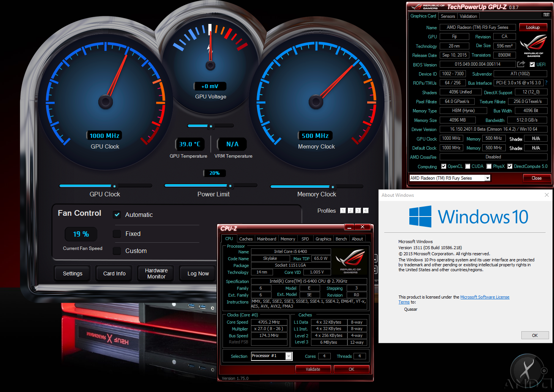Click the 1000 MHz GPU Clock readout
The height and width of the screenshot is (392, 554).
[x=104, y=136]
